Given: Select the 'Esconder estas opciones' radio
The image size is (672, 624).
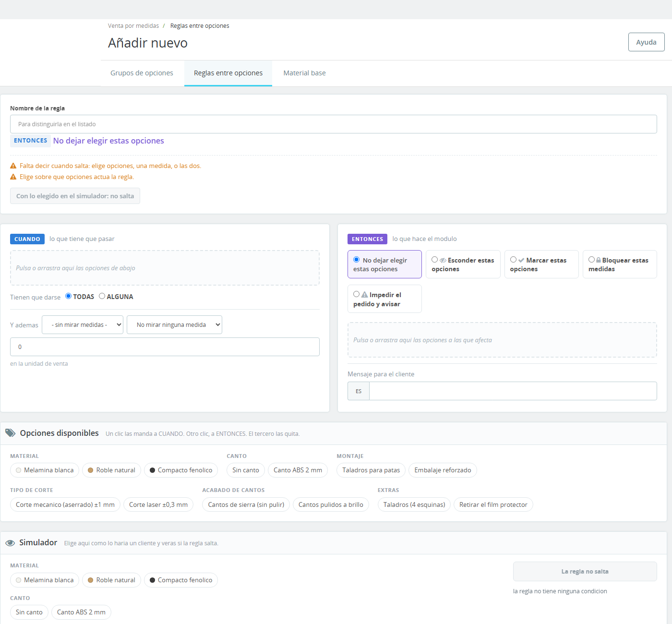Looking at the screenshot, I should click(435, 260).
